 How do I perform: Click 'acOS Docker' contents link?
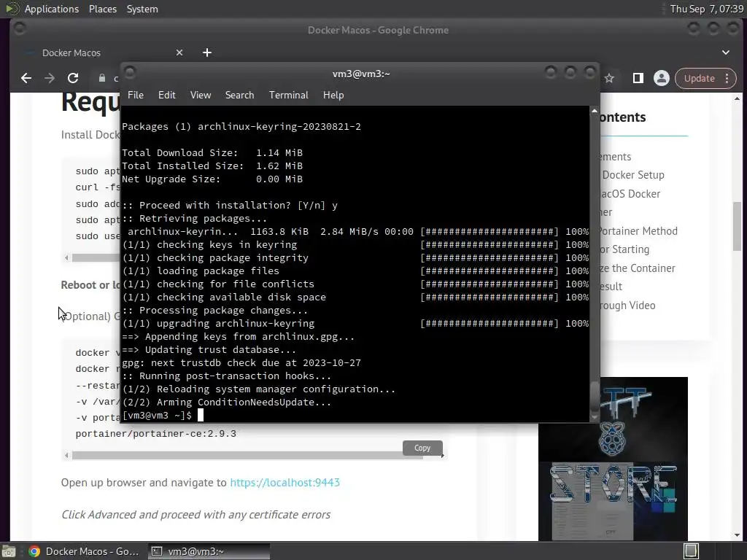click(x=630, y=194)
